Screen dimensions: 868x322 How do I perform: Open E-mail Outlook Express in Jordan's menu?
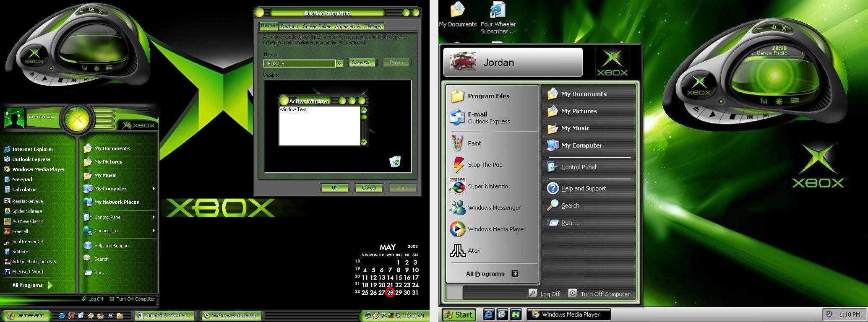coord(480,118)
